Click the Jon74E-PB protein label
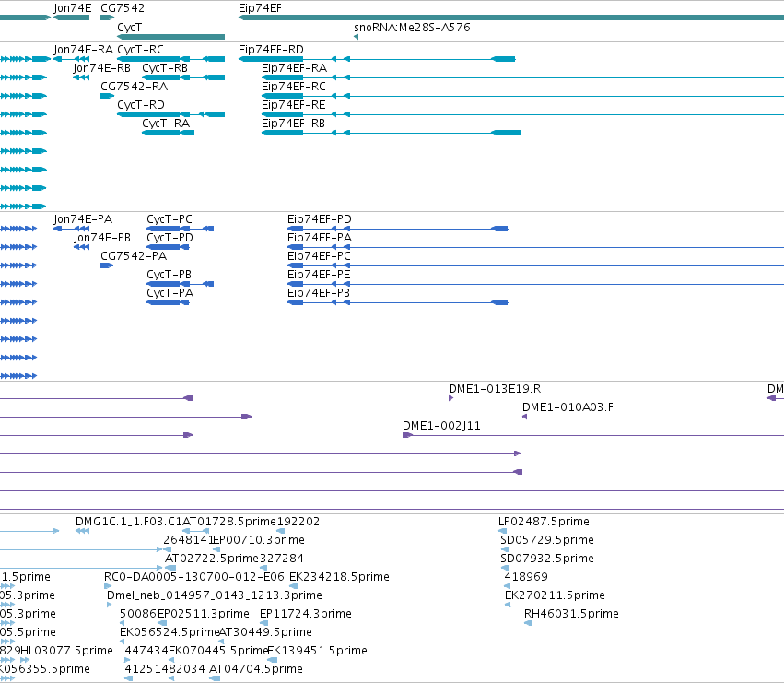Viewport: 784px width, 683px height. pos(102,238)
